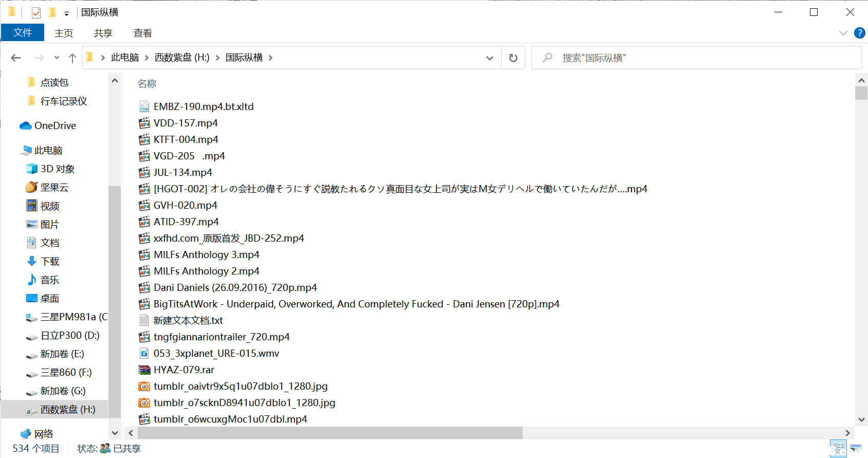Click 国际纵横 in the address breadcrumb

pos(244,58)
